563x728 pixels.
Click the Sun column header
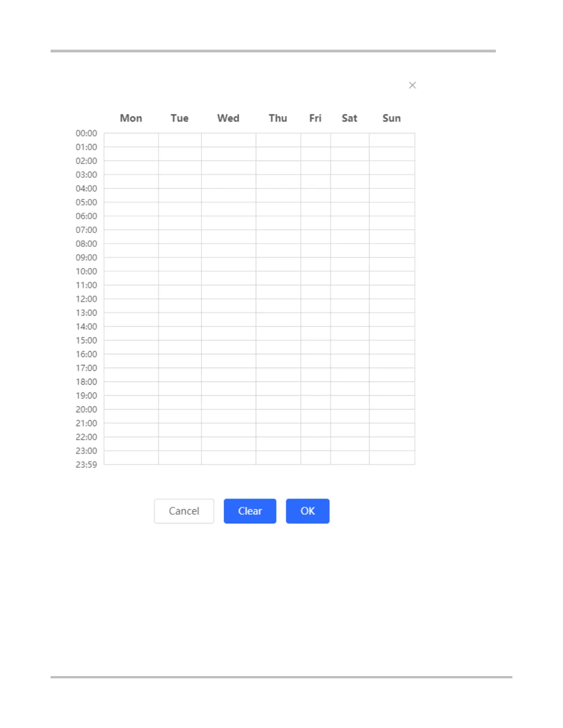pos(392,118)
